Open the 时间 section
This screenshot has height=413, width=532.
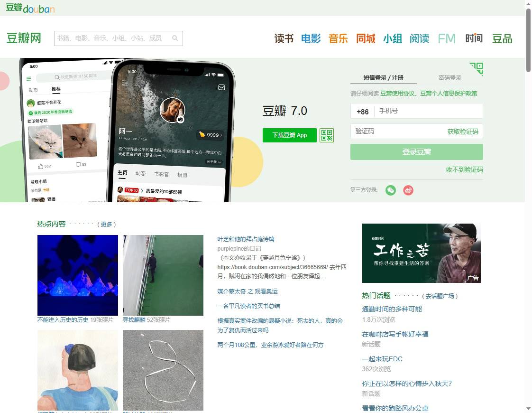pos(474,38)
